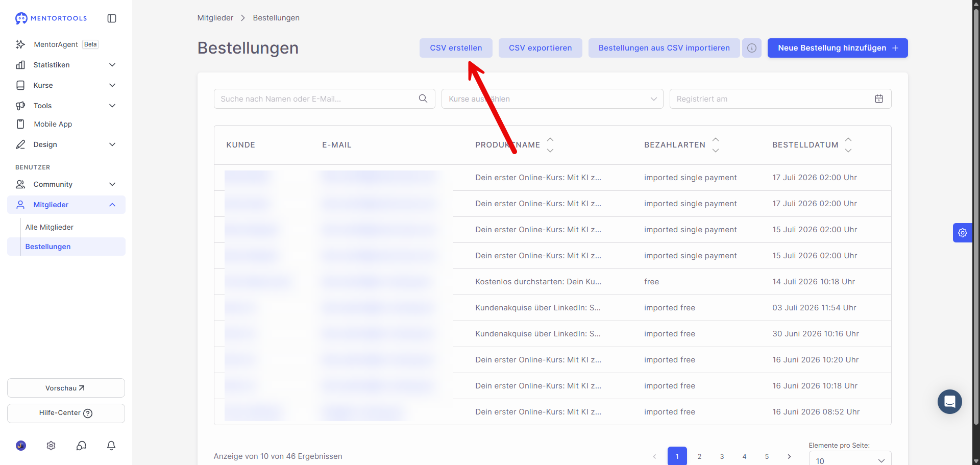Click the MentorAgent sparkle icon
Image resolution: width=980 pixels, height=465 pixels.
coord(20,44)
